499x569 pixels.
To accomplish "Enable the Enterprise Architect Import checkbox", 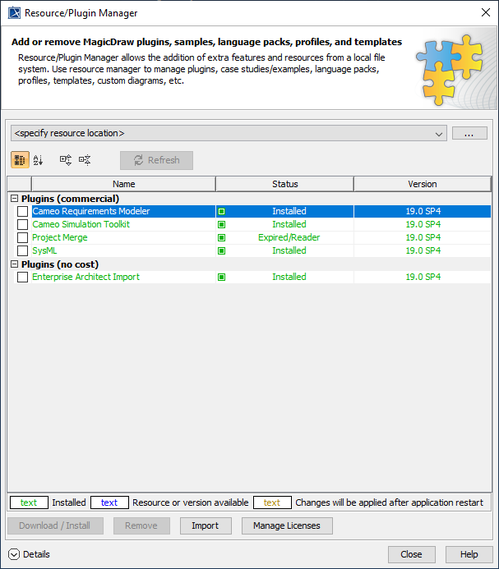I will [23, 277].
